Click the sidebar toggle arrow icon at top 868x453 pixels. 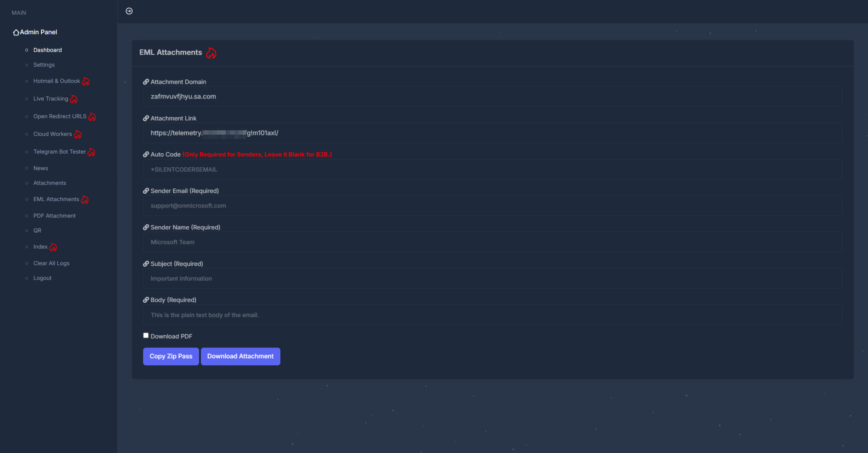[x=129, y=11]
